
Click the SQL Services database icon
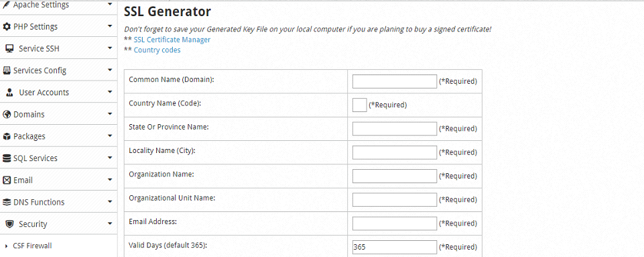pyautogui.click(x=7, y=158)
